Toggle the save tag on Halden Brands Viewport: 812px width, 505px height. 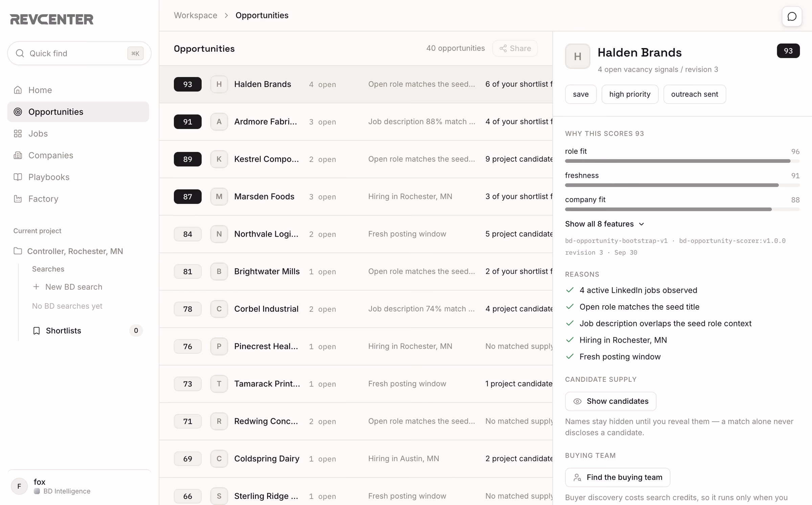pyautogui.click(x=581, y=94)
